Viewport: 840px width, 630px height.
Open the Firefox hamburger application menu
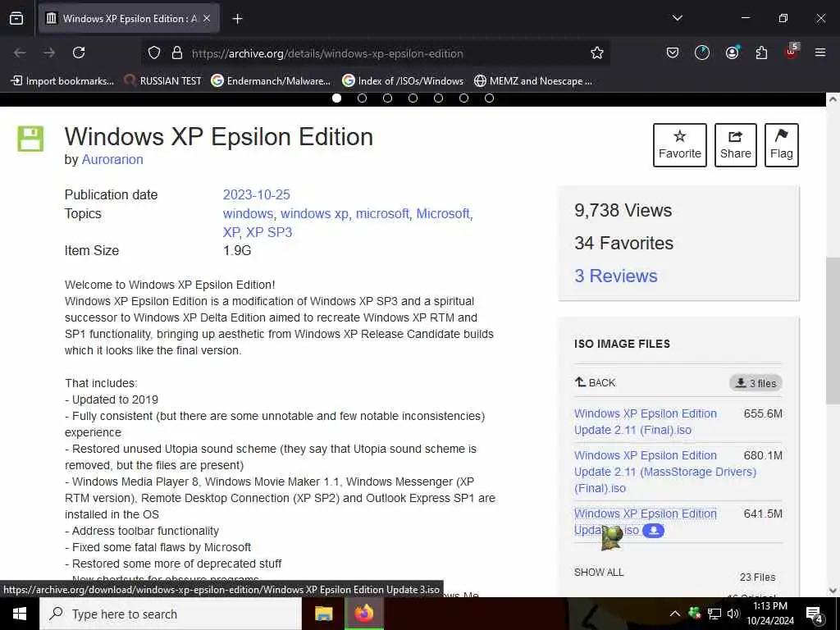click(820, 52)
